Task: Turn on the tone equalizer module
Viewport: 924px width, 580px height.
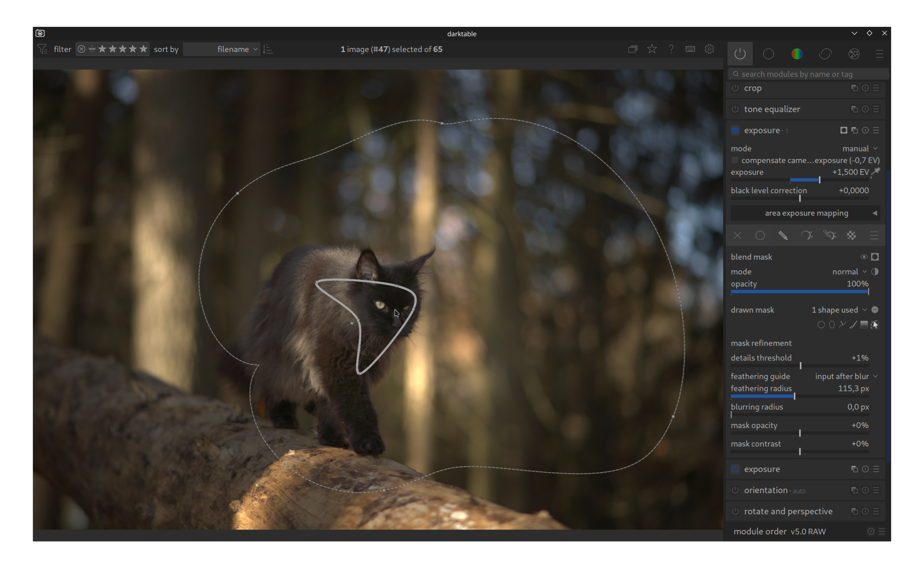Action: [x=735, y=110]
